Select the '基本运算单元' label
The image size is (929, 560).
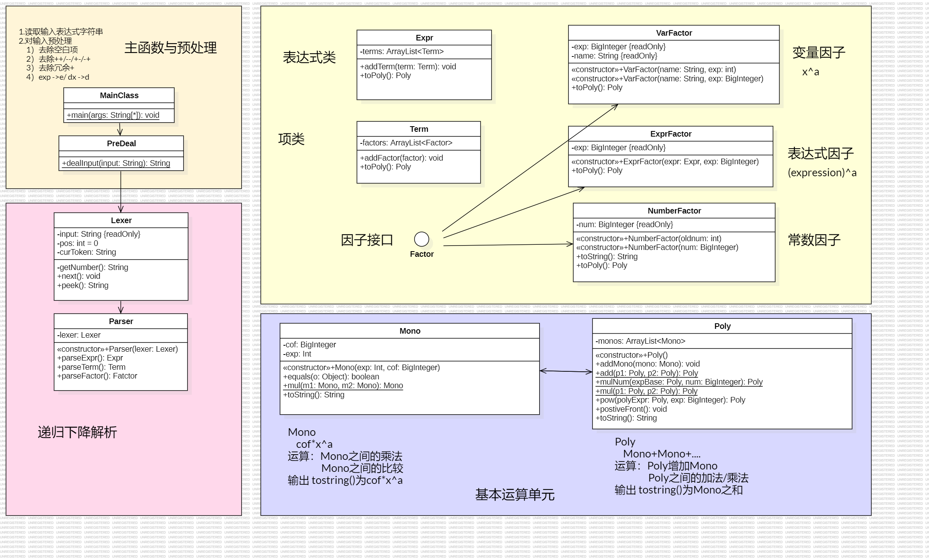pos(515,495)
